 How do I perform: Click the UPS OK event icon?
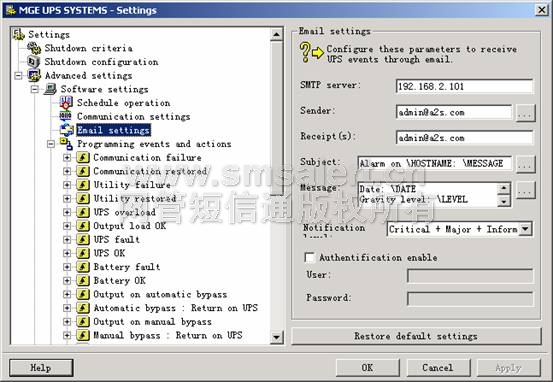(83, 253)
